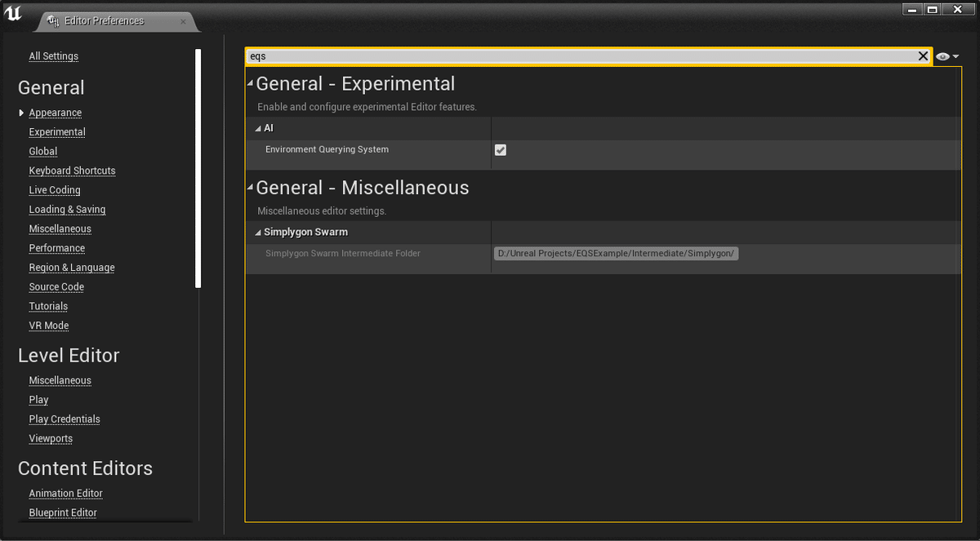
Task: Click the Editor Preferences tab icon
Action: (54, 20)
